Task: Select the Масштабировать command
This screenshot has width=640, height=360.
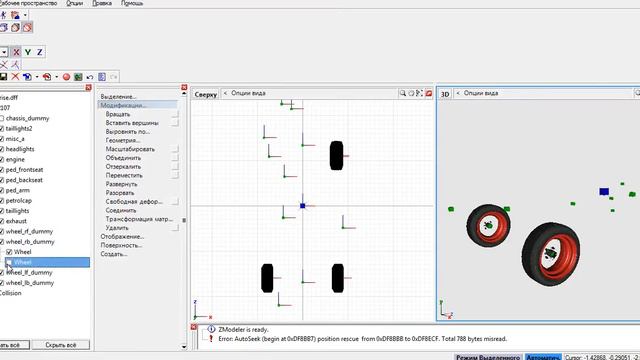Action: click(130, 149)
